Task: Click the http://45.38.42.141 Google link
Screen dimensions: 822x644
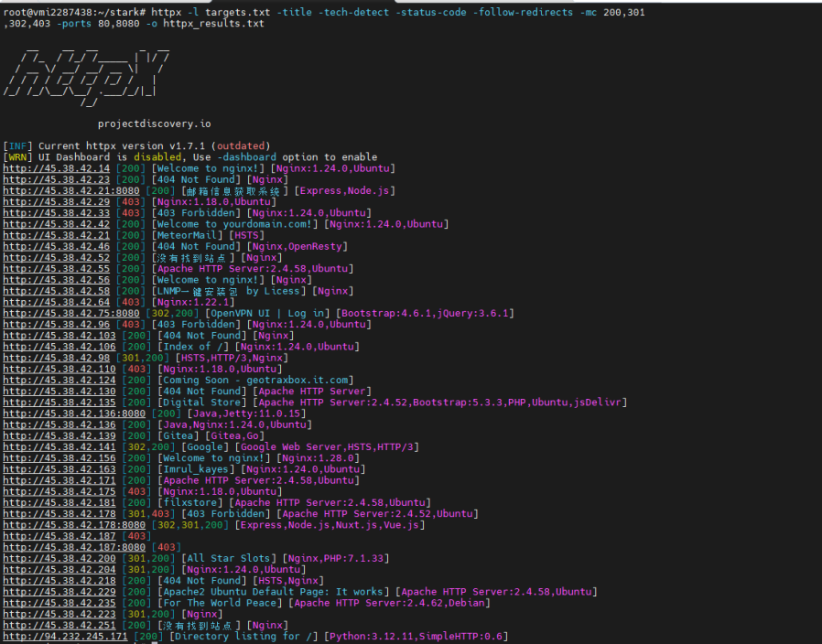Action: tap(59, 446)
